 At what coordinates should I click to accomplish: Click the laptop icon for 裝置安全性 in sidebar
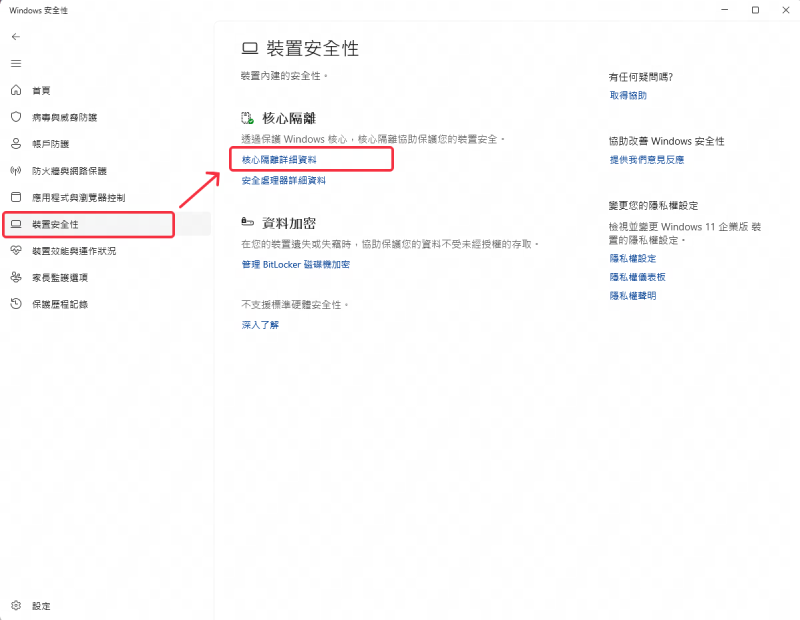point(16,224)
